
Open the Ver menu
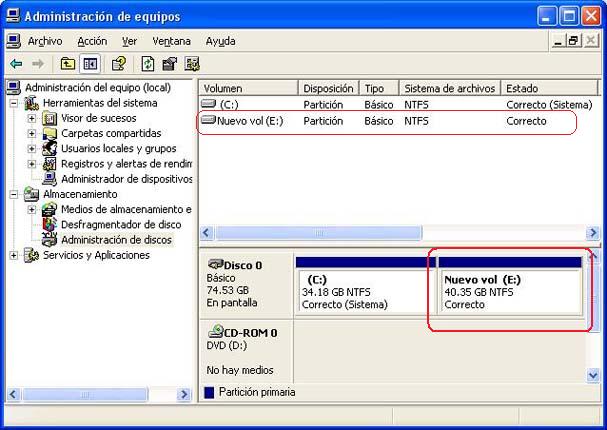coord(129,41)
